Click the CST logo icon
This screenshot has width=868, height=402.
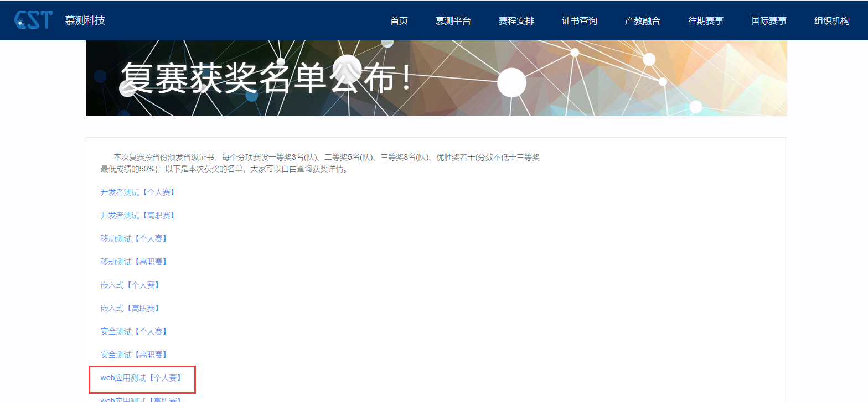pyautogui.click(x=33, y=20)
